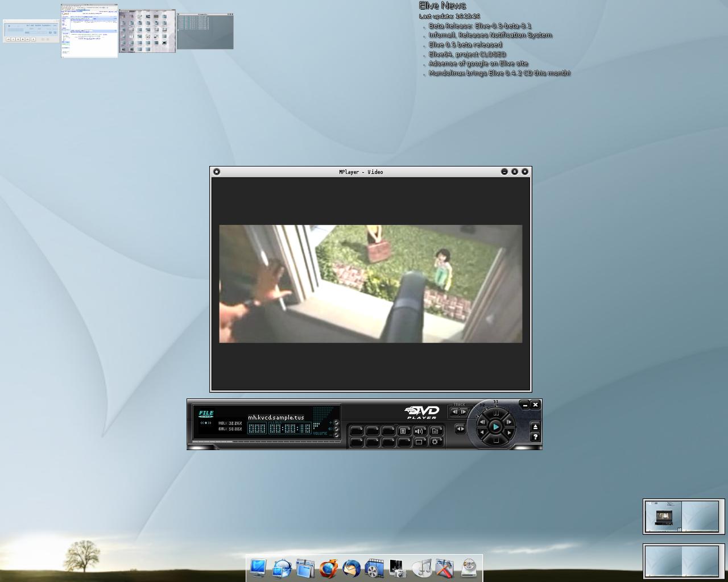Open 'Adsense of google on Elive site' item
Screen dimensions: 728x582
coord(478,63)
